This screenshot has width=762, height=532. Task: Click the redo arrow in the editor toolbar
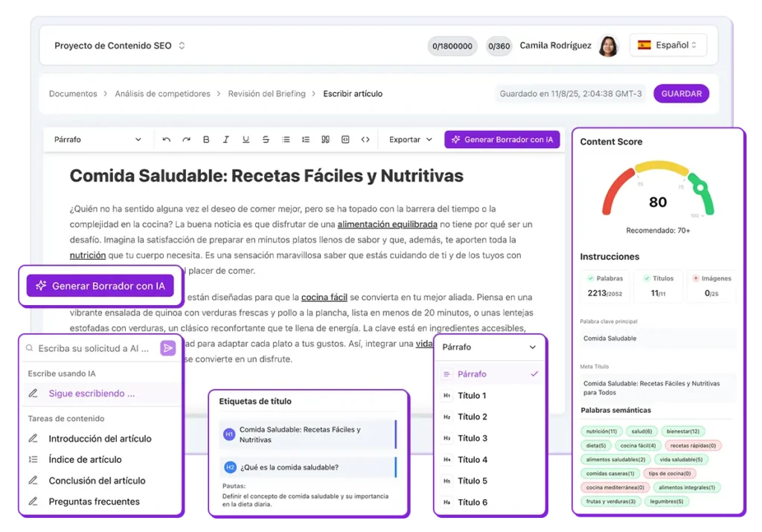[x=186, y=139]
